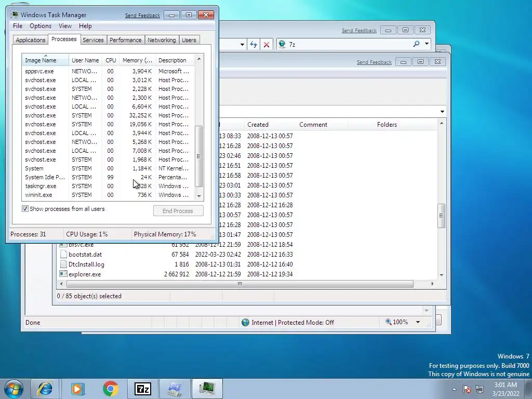This screenshot has height=399, width=532.
Task: Open the View menu in Task Manager
Action: tap(65, 26)
